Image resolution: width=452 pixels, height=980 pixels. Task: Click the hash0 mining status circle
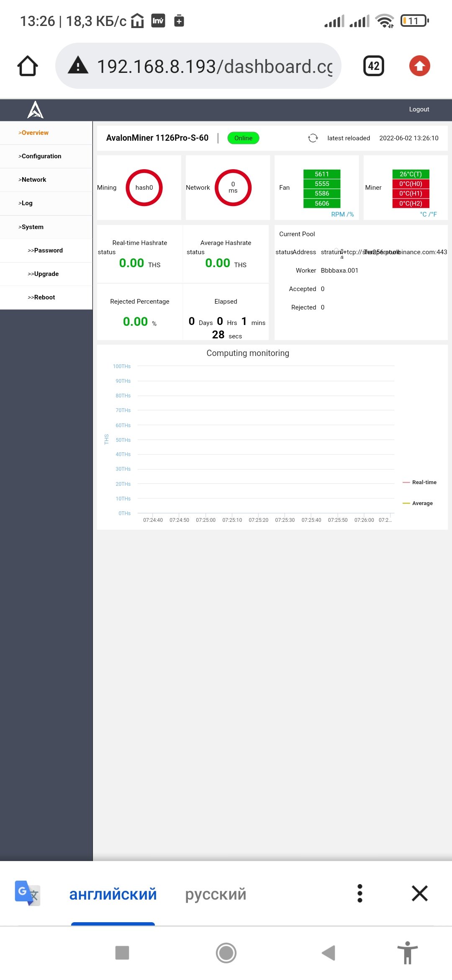point(144,188)
